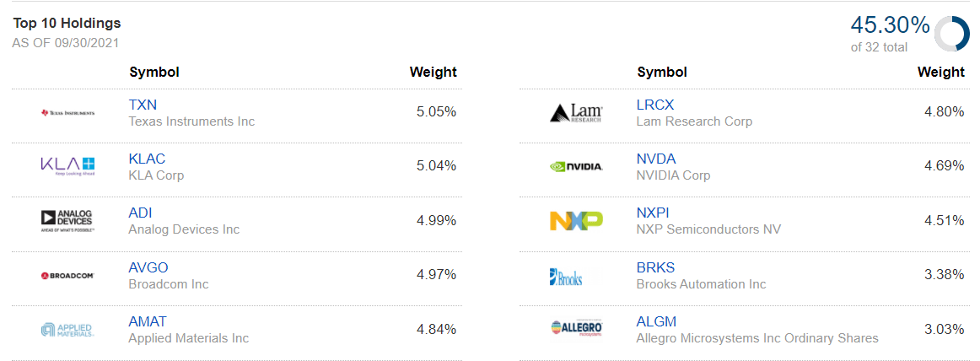Click the Broadcom logo
This screenshot has height=361, width=980.
[x=67, y=275]
